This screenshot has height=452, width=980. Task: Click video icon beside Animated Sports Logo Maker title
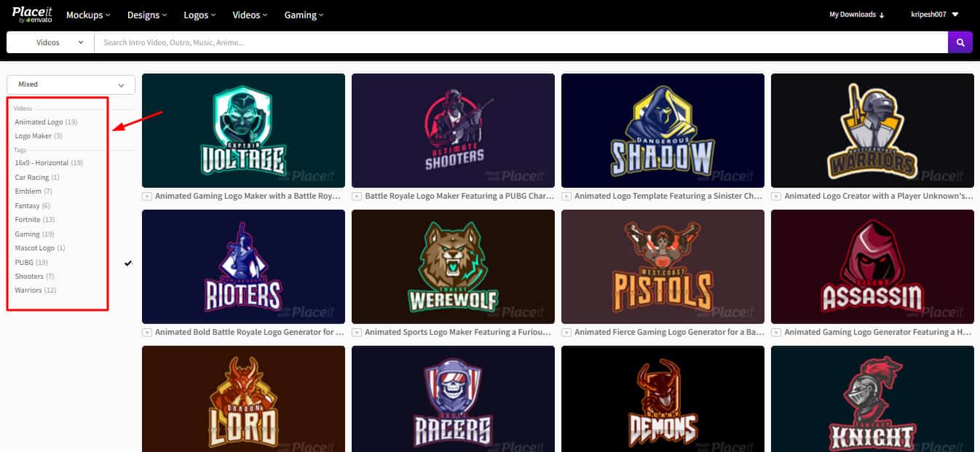(356, 333)
